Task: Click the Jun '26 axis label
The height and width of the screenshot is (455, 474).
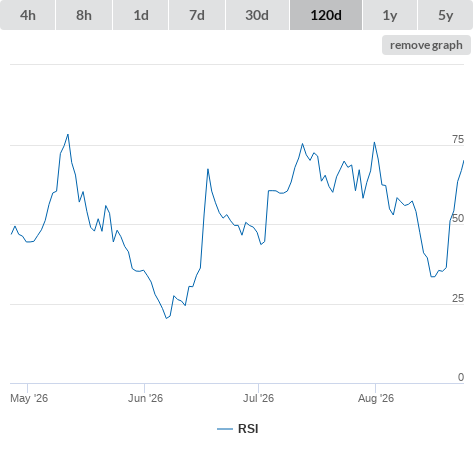Action: [146, 398]
